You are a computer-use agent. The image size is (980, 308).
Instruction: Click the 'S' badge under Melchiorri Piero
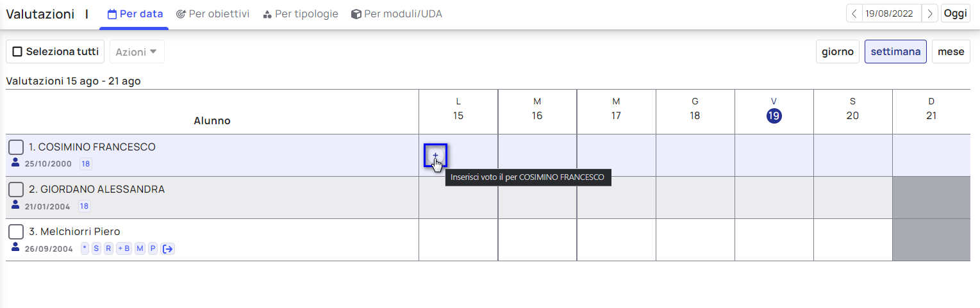point(96,248)
